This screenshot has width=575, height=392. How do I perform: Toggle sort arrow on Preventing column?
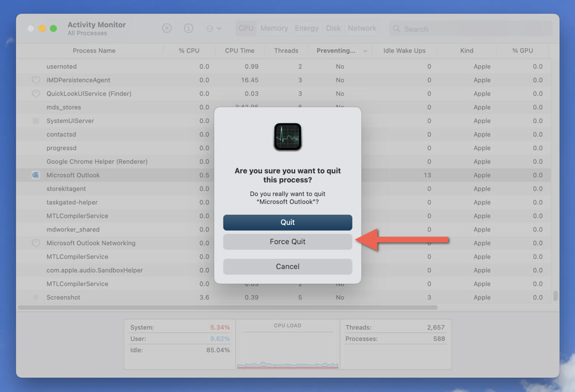pyautogui.click(x=365, y=51)
